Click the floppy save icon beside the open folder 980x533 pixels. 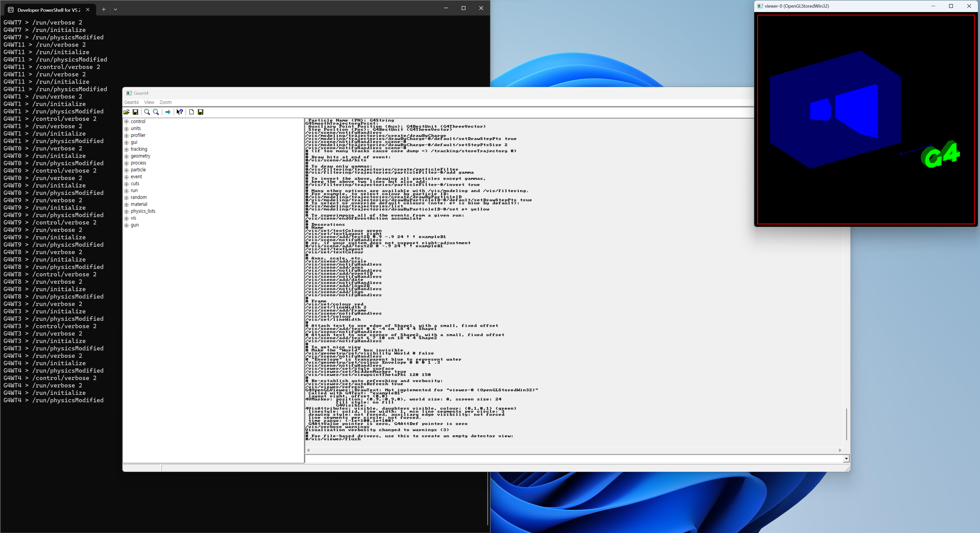[135, 112]
